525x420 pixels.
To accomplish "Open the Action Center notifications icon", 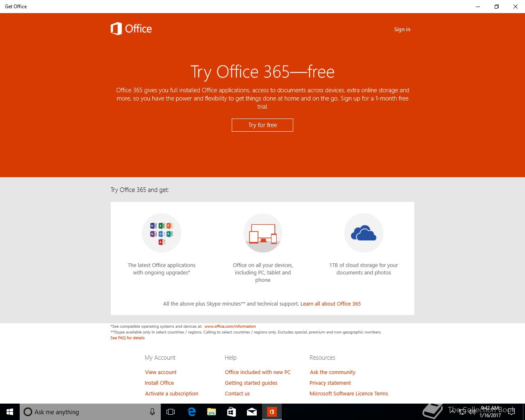I will coord(511,412).
